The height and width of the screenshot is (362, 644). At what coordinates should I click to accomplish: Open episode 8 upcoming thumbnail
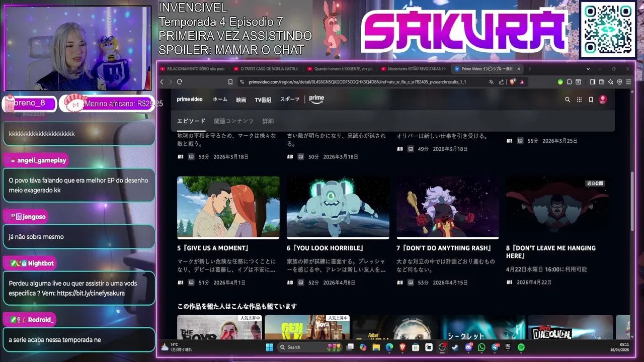(x=557, y=207)
